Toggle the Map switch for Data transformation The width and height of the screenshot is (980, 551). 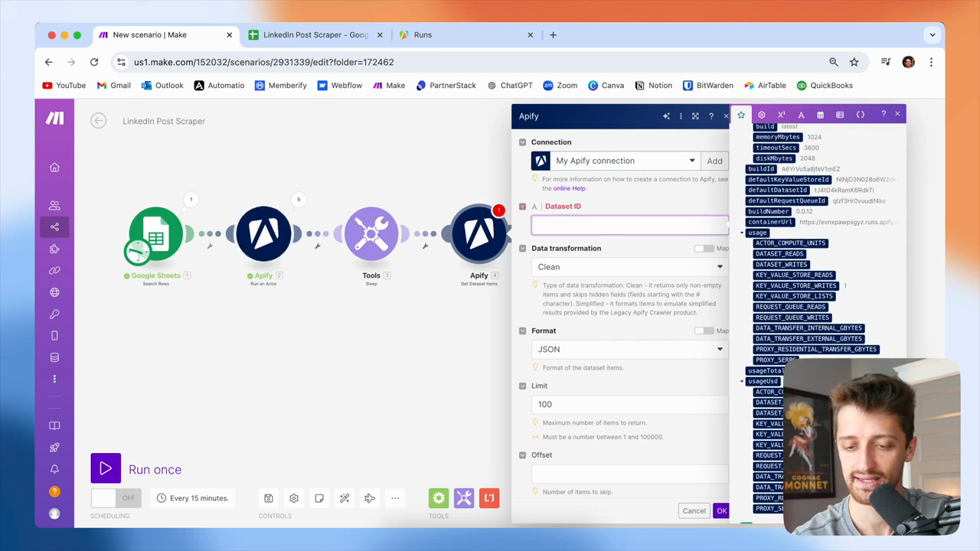(x=704, y=249)
